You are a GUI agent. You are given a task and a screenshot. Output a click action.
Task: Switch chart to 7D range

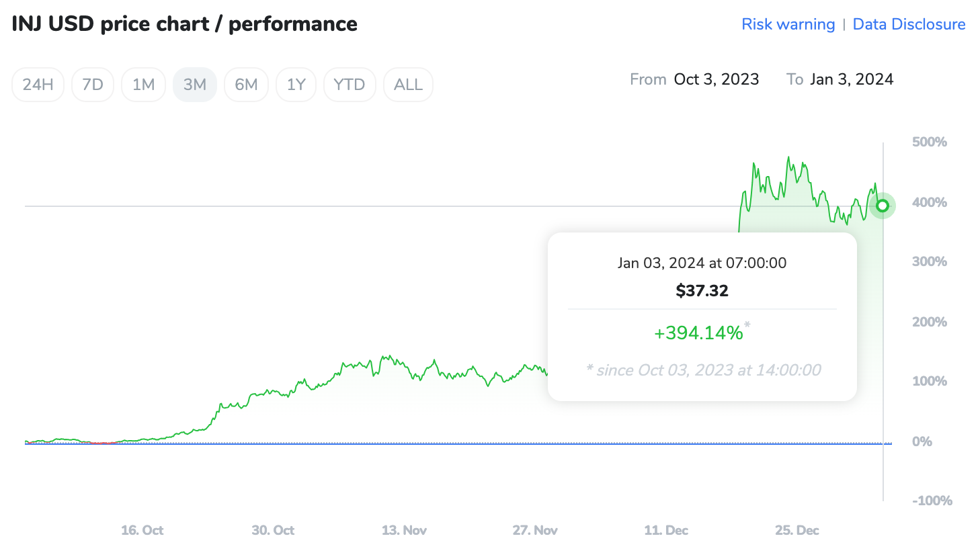93,85
